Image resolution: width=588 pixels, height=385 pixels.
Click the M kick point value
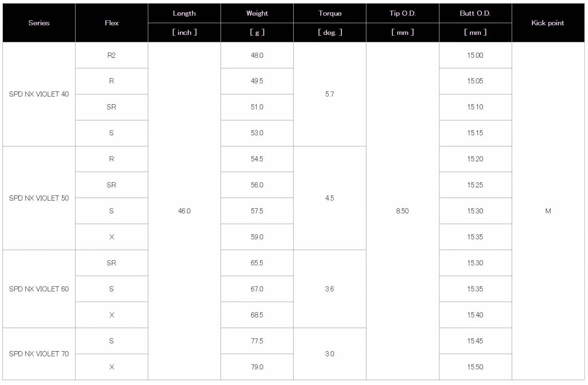[548, 211]
